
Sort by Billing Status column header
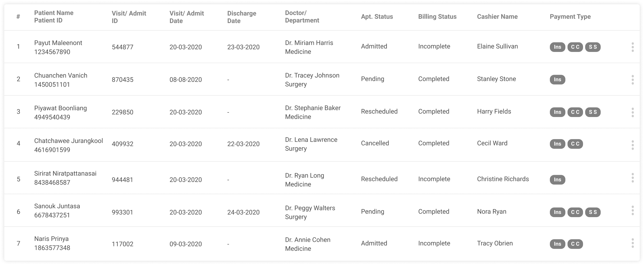click(437, 17)
